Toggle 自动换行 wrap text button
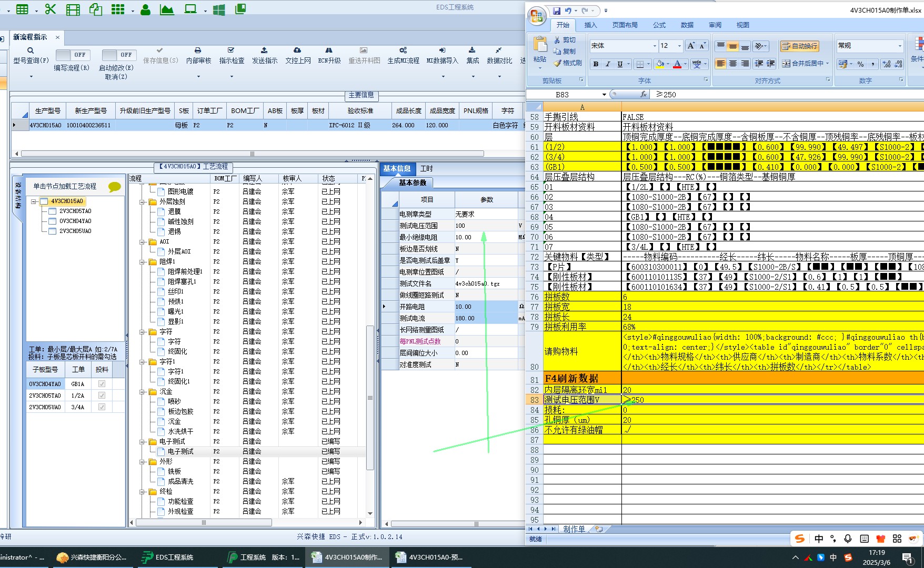 pos(800,46)
